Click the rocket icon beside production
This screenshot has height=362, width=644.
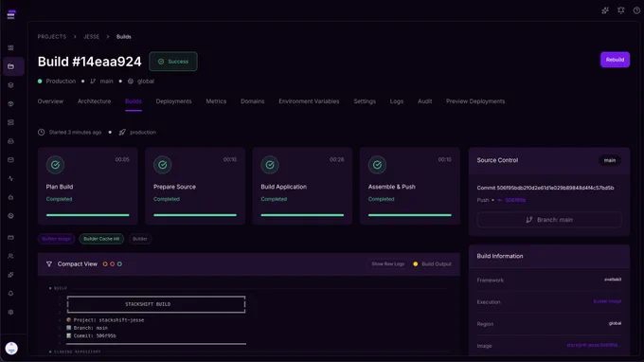tap(122, 133)
